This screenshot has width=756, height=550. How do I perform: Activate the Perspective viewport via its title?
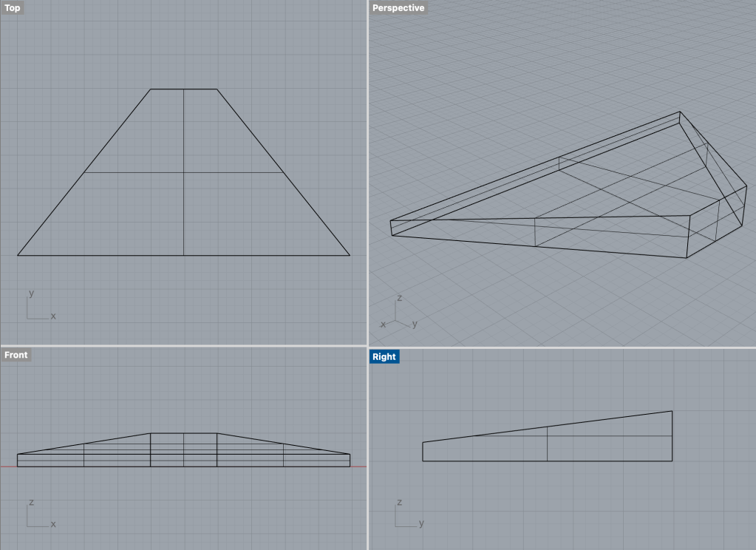coord(398,8)
